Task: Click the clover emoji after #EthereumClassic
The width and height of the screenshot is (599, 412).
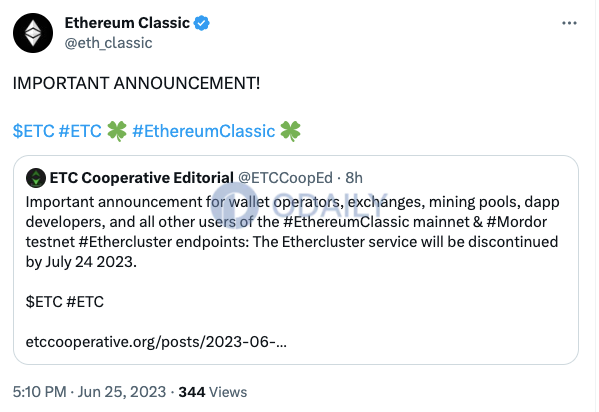Action: click(290, 131)
